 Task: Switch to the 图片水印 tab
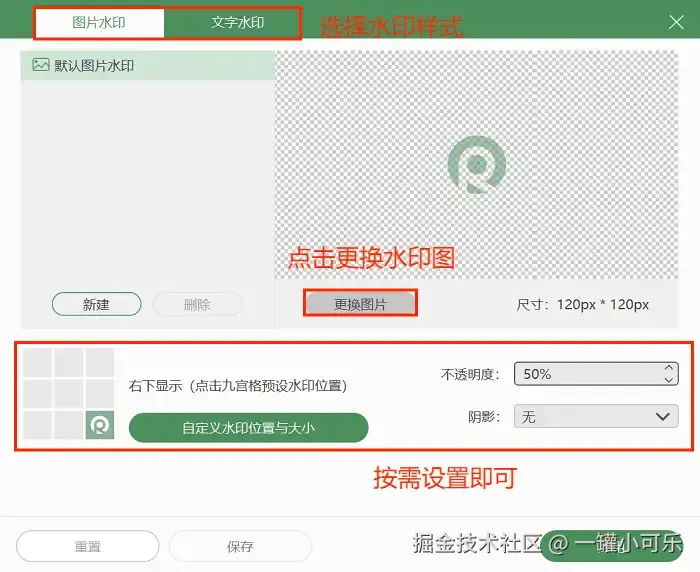[x=100, y=23]
